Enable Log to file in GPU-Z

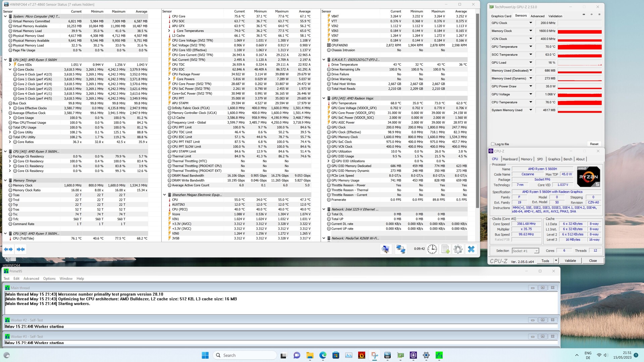pyautogui.click(x=493, y=144)
